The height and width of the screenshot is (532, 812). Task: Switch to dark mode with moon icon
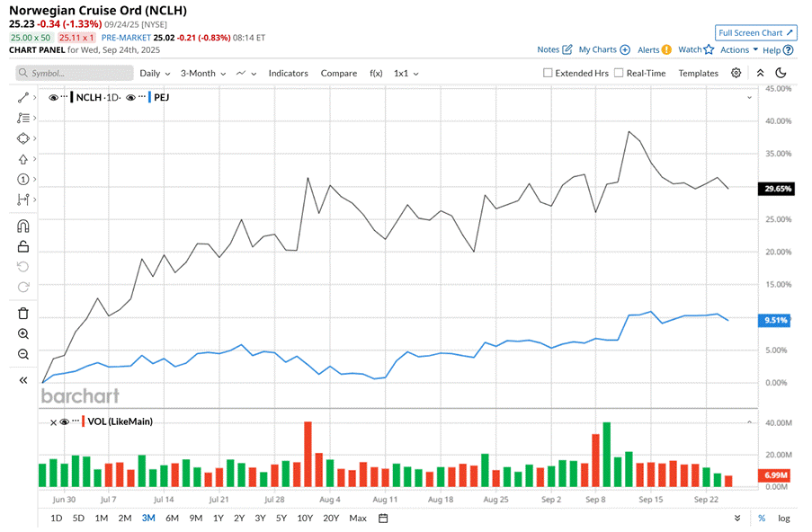point(781,73)
